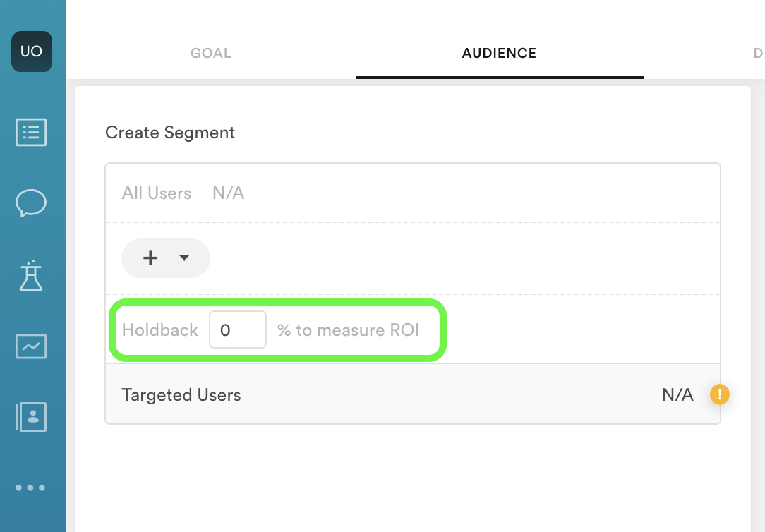Open the A/B tests flask icon

tap(31, 276)
